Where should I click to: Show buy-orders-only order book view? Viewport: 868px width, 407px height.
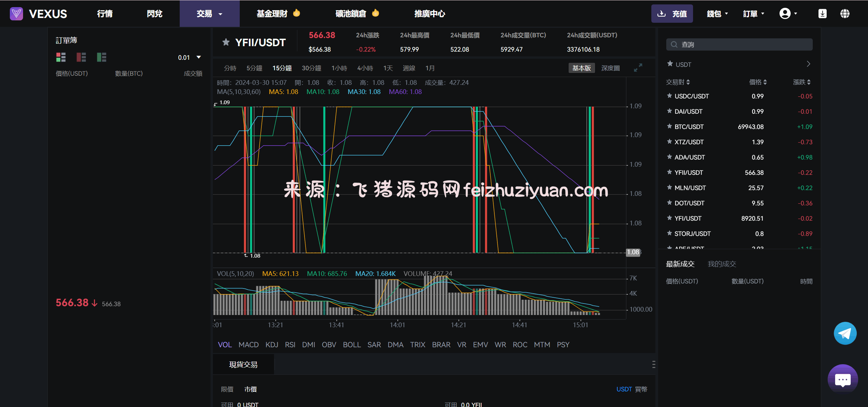(x=101, y=57)
